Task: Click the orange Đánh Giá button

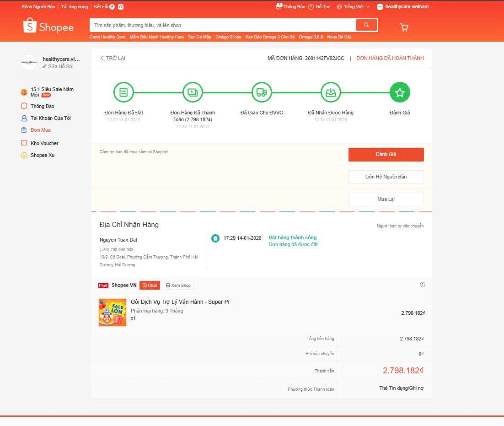Action: tap(386, 155)
